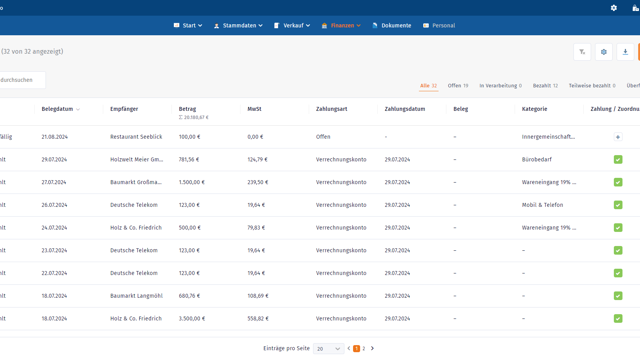The image size is (640, 360).
Task: Go to page 2 of the list
Action: pyautogui.click(x=364, y=349)
